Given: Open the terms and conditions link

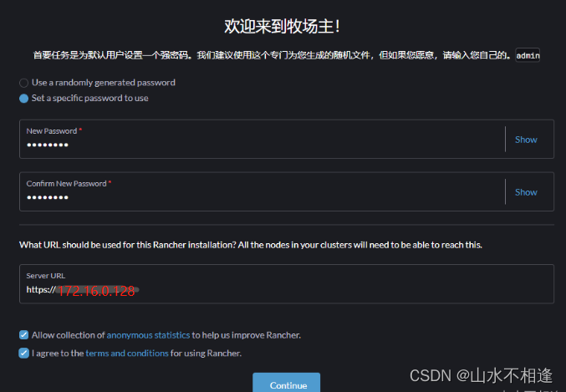Looking at the screenshot, I should (x=127, y=354).
